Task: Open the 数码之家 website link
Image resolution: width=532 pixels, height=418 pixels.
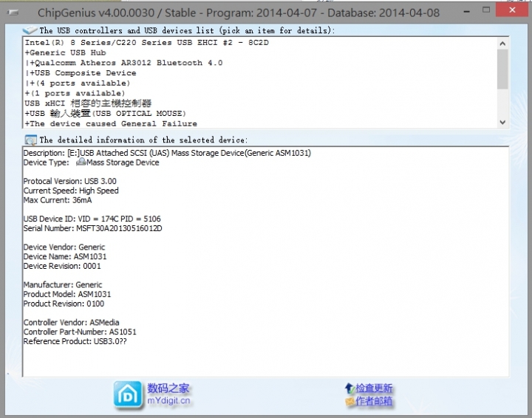Action: pyautogui.click(x=168, y=388)
